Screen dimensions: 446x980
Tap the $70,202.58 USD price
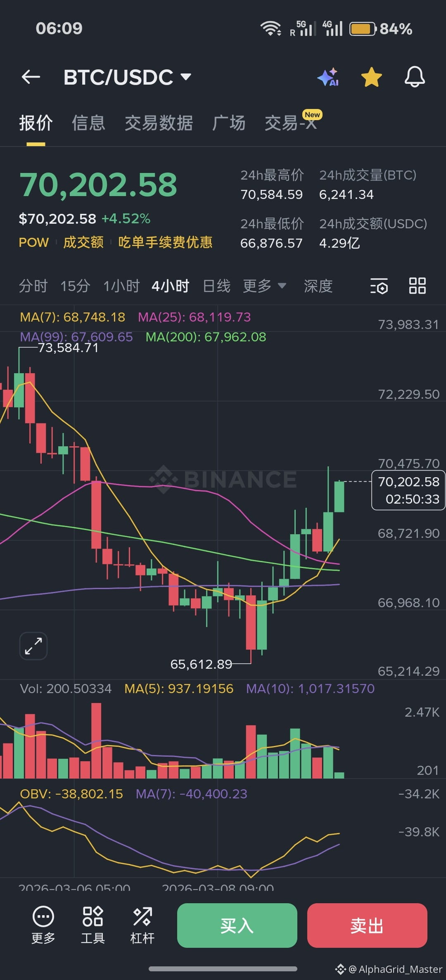57,219
